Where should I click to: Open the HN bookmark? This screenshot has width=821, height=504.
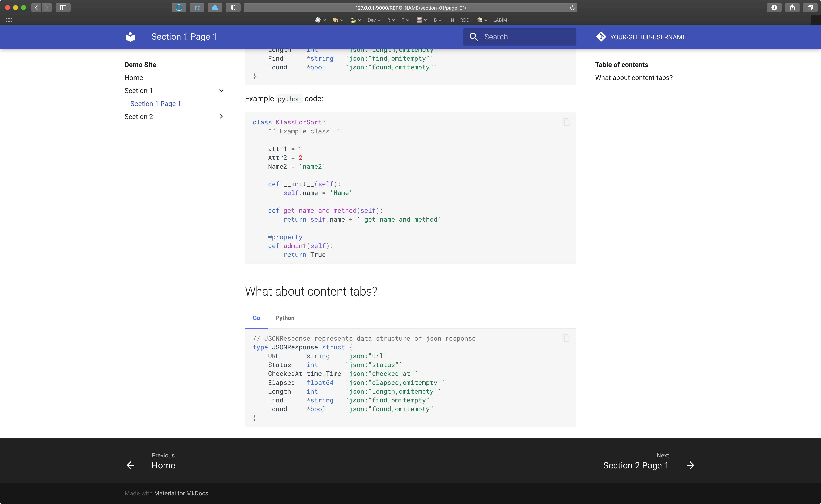tap(450, 20)
